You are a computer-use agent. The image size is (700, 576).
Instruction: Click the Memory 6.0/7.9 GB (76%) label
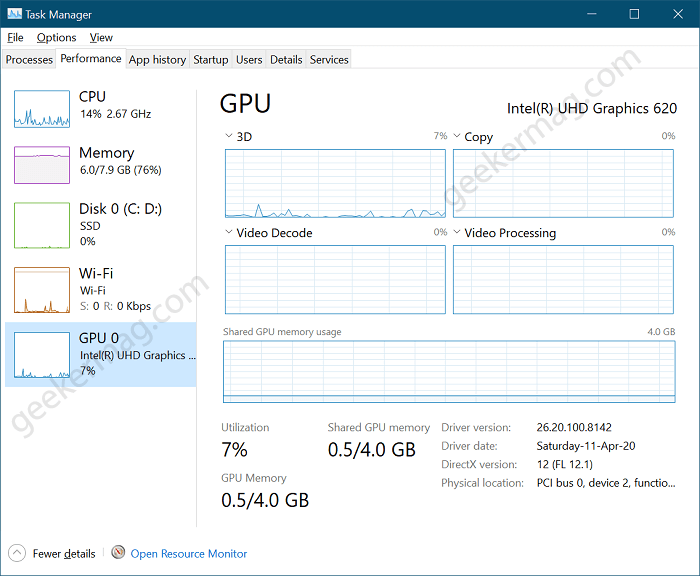pos(121,170)
